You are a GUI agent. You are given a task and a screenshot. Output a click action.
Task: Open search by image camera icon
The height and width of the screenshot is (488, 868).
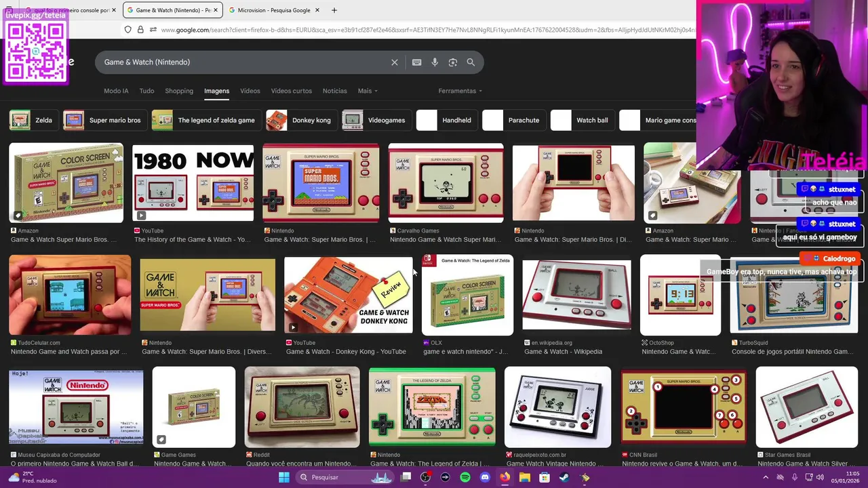[x=452, y=62]
